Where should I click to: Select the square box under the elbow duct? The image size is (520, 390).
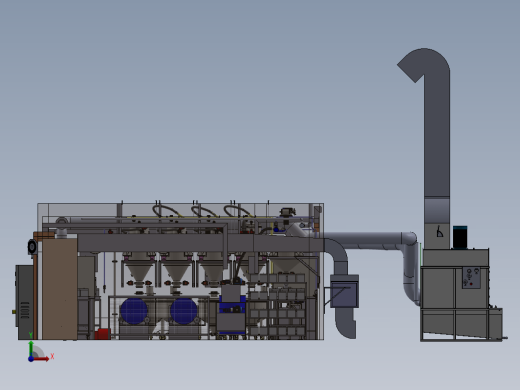pyautogui.click(x=345, y=291)
